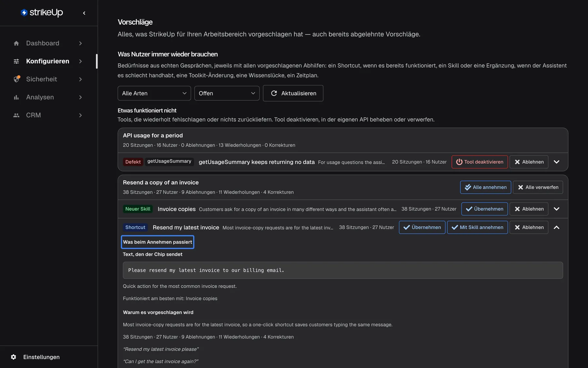Accept the Invoice copies skill with Übernehmen

click(x=484, y=209)
